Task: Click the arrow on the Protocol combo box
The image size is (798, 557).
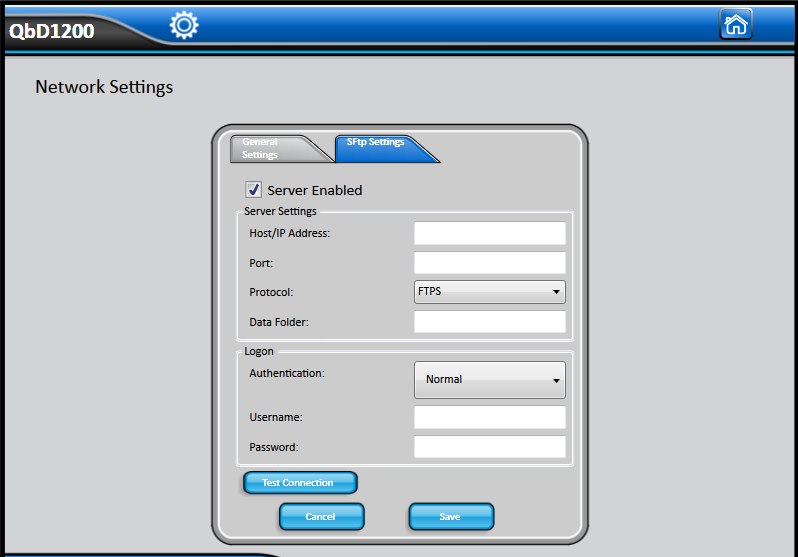Action: point(556,292)
